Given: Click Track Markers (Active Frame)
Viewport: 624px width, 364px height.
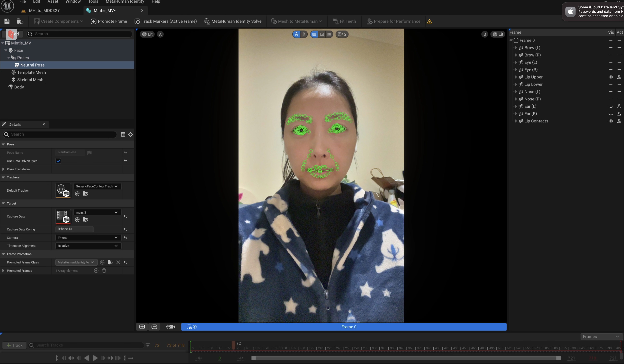Looking at the screenshot, I should (166, 21).
